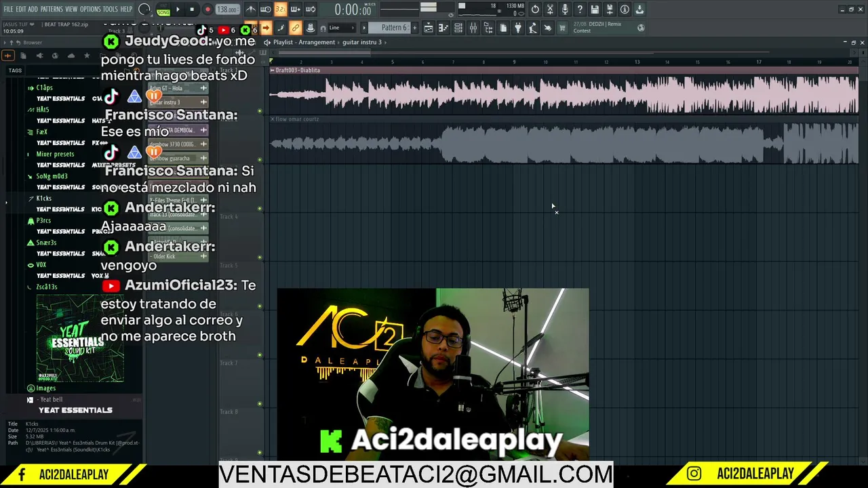Viewport: 868px width, 488px height.
Task: Toggle PAT/SONG playback mode
Action: click(163, 9)
